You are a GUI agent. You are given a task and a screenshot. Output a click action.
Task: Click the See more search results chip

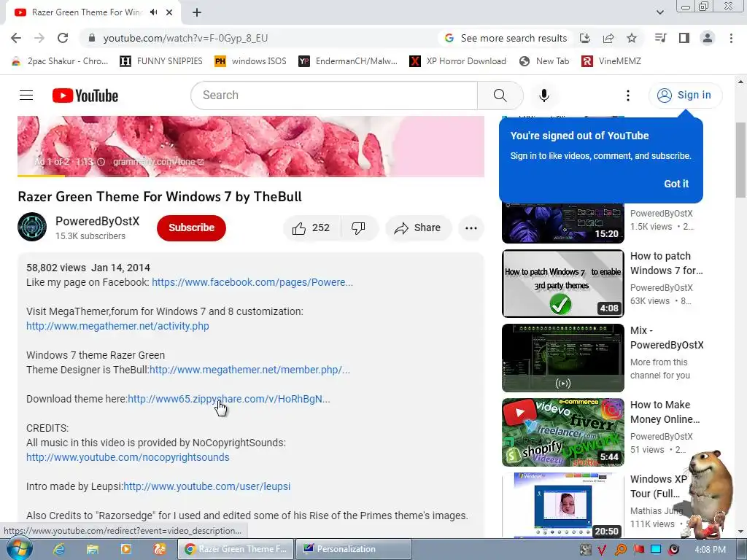point(506,38)
